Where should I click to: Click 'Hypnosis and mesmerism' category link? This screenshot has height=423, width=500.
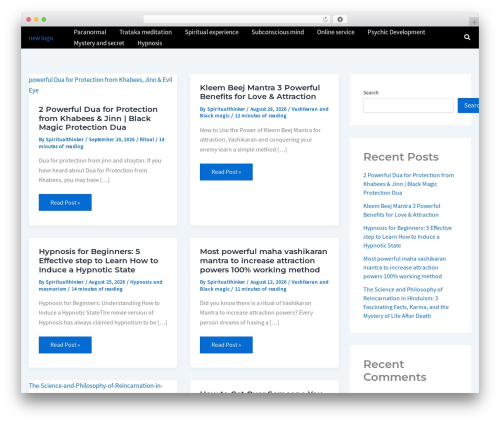(x=100, y=285)
